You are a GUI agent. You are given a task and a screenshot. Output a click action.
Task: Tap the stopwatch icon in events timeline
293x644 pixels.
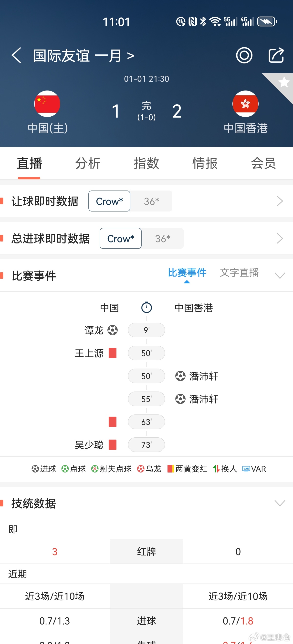pyautogui.click(x=147, y=307)
